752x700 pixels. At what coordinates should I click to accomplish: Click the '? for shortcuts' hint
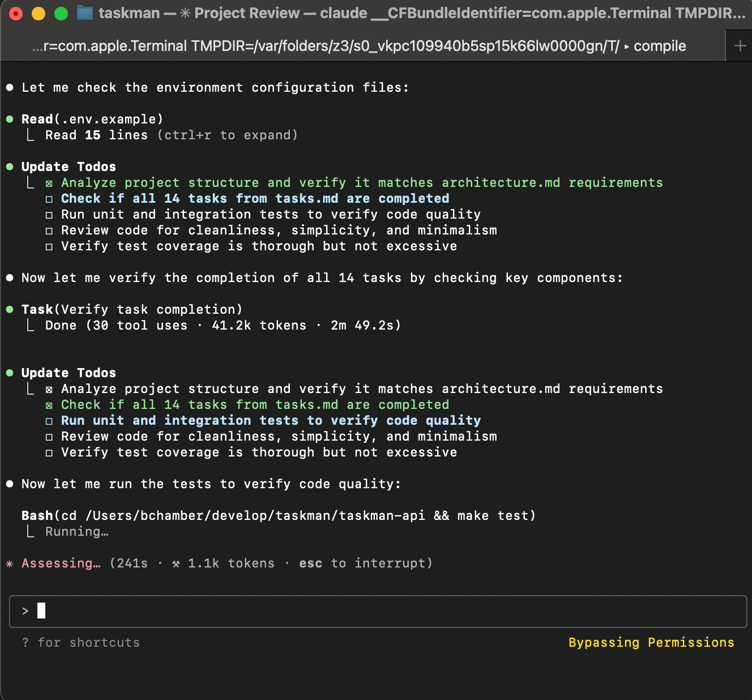click(x=81, y=643)
